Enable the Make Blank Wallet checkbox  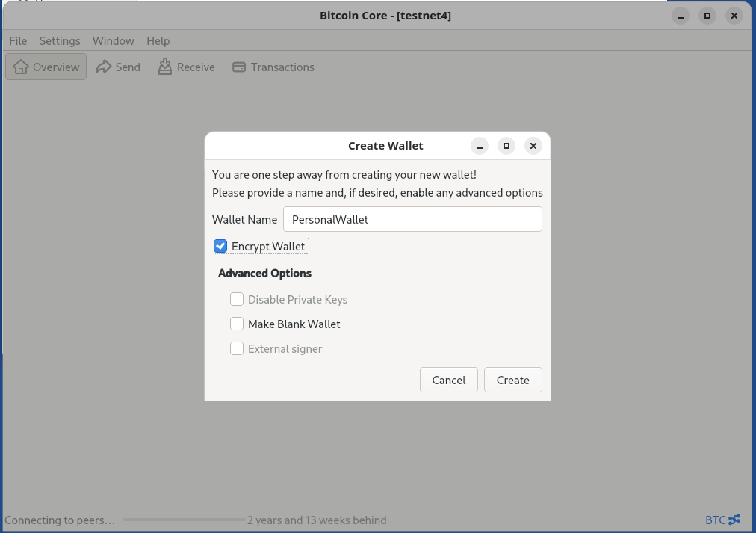[x=237, y=324]
